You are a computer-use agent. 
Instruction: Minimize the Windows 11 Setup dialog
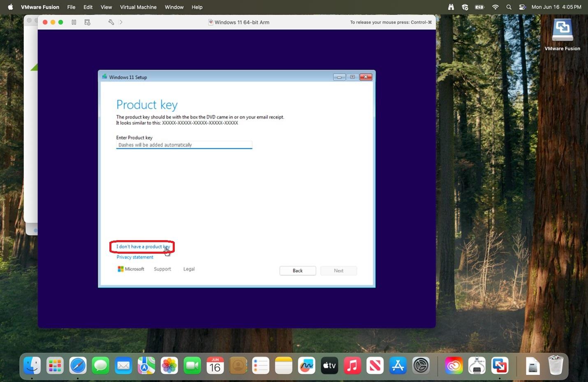point(339,77)
